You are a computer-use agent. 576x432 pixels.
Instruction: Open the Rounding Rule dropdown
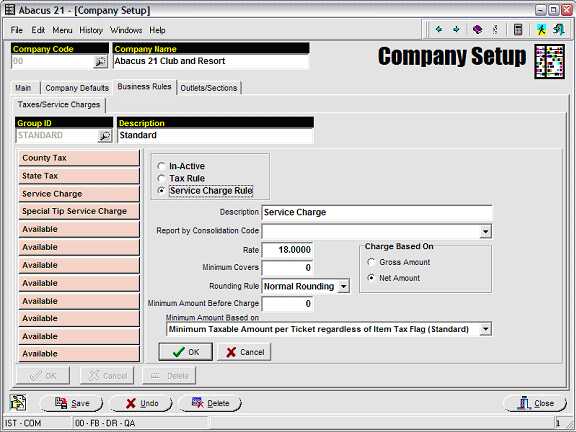click(x=343, y=286)
